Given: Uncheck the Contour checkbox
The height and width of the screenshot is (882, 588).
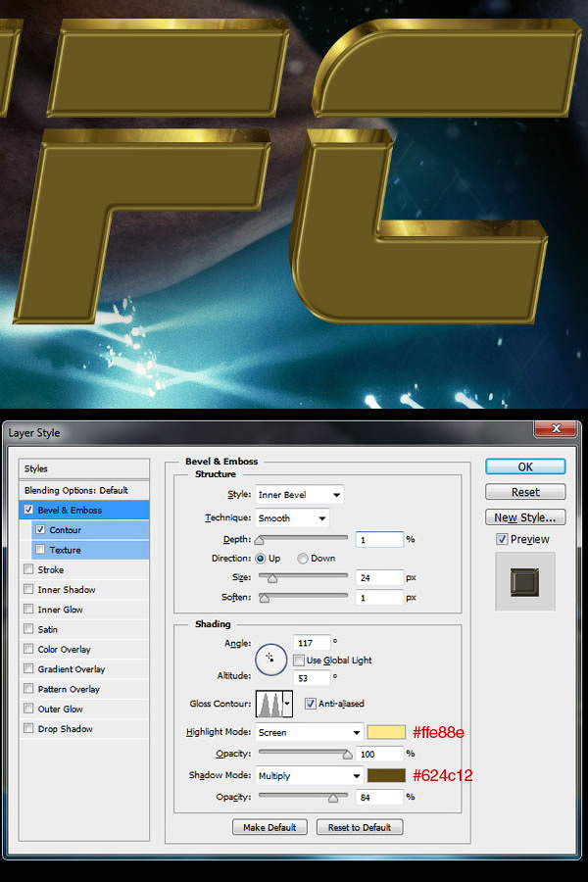Looking at the screenshot, I should (40, 529).
